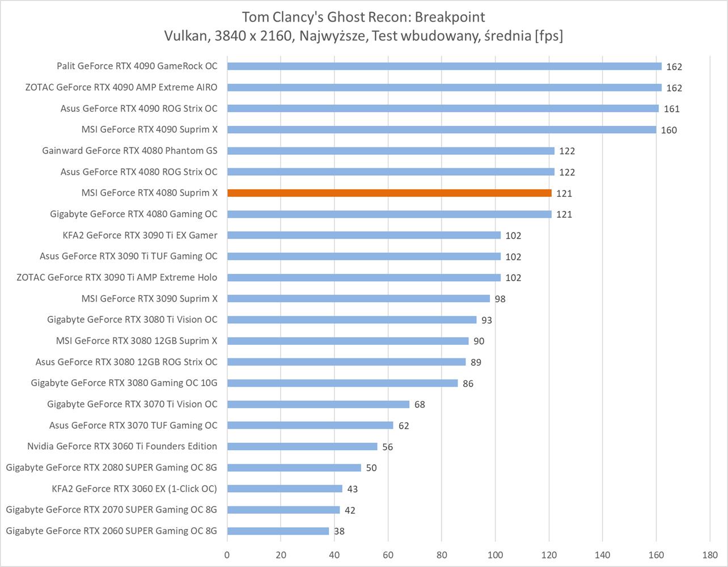
Task: Select the label 'MSI GeForce RTX 4090 Suprim X'
Action: coord(150,129)
